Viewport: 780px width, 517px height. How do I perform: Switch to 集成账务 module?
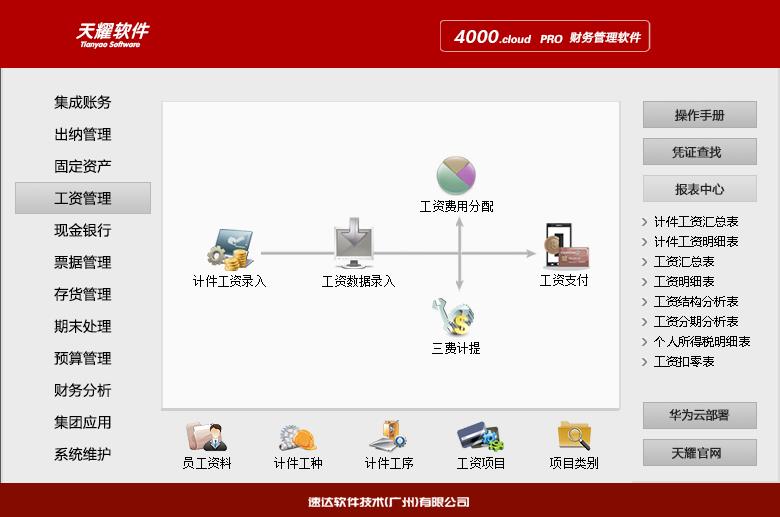pyautogui.click(x=83, y=102)
